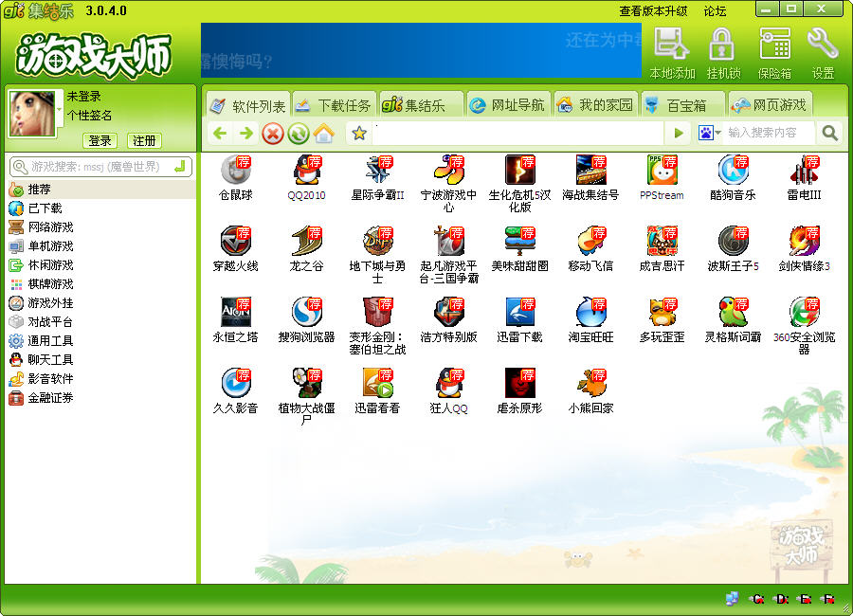Open the 网址导航 tab

click(x=508, y=105)
